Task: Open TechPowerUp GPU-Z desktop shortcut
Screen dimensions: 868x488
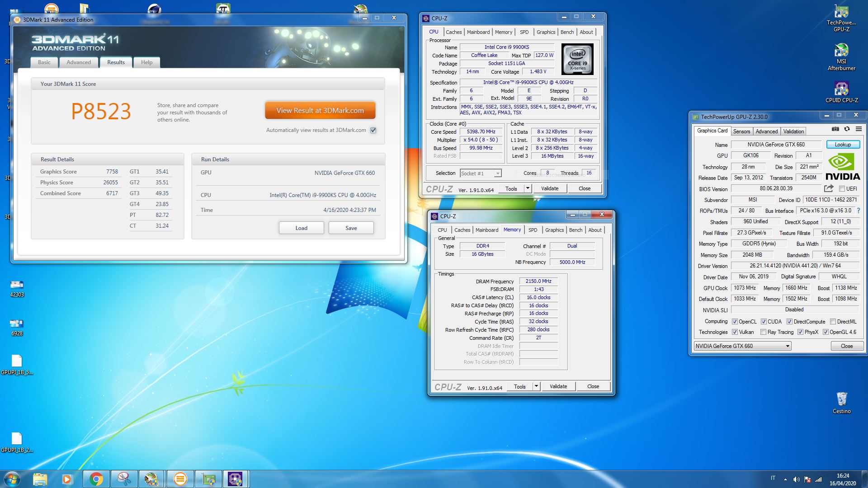Action: (x=841, y=18)
